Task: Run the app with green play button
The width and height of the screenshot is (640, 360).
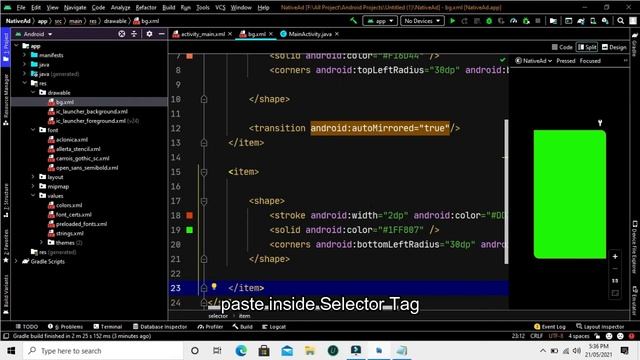Action: (x=452, y=21)
